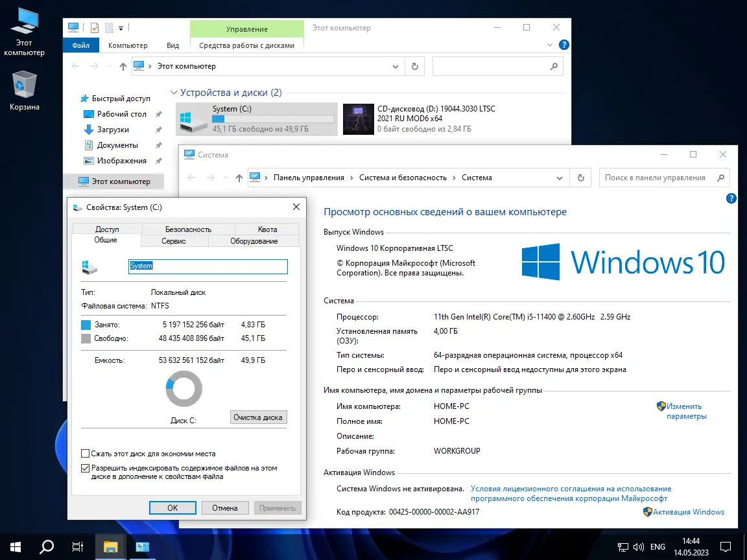Screen dimensions: 747x560
Task: Open recent locations dropdown in Explorer
Action: [x=110, y=66]
